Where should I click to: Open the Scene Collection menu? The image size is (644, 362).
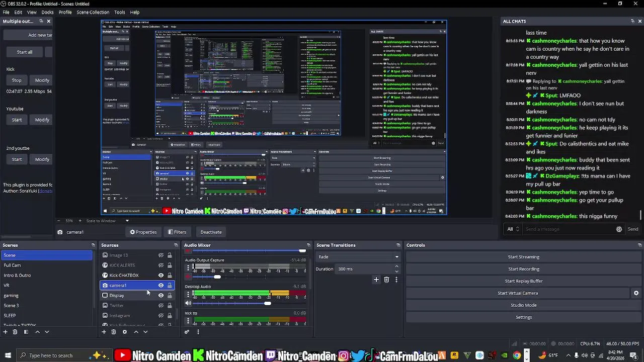pyautogui.click(x=93, y=12)
